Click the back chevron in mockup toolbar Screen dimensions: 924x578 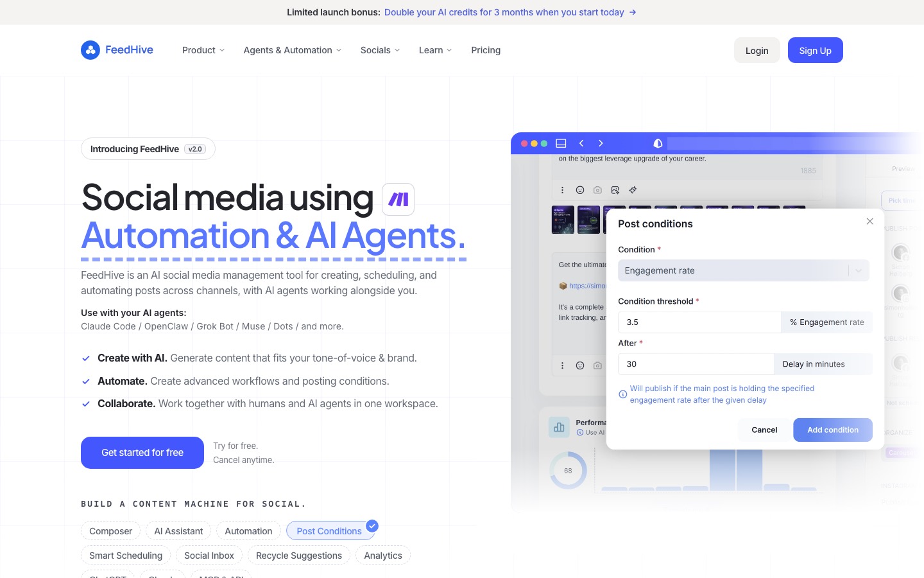[581, 143]
